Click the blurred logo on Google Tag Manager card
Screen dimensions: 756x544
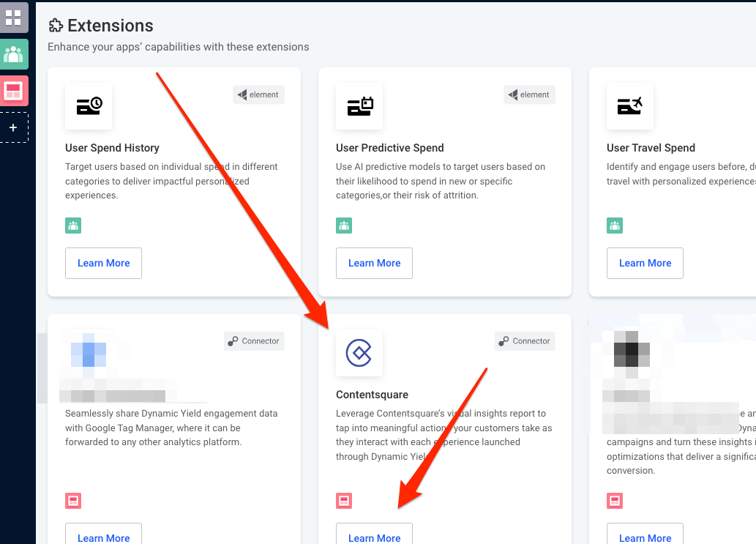pyautogui.click(x=89, y=355)
